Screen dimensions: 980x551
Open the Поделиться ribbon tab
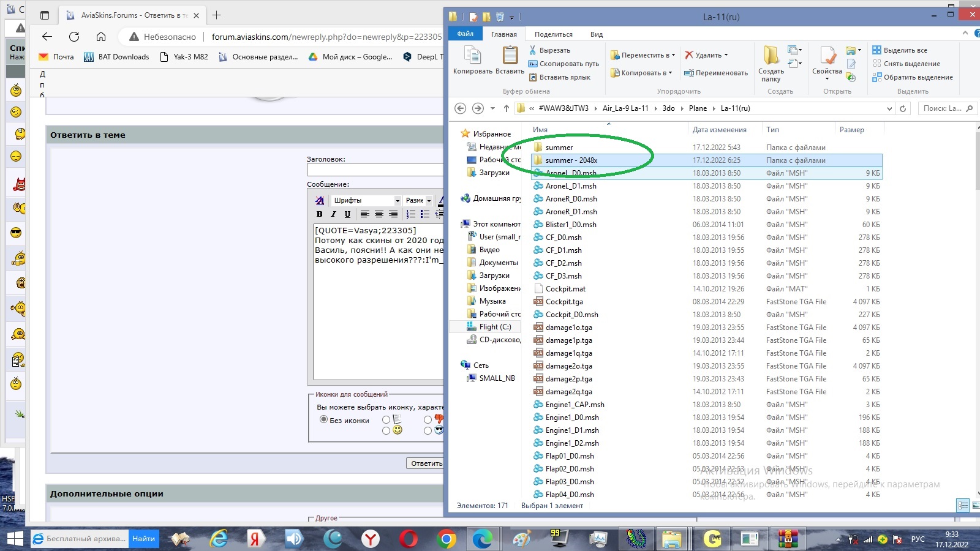coord(553,34)
